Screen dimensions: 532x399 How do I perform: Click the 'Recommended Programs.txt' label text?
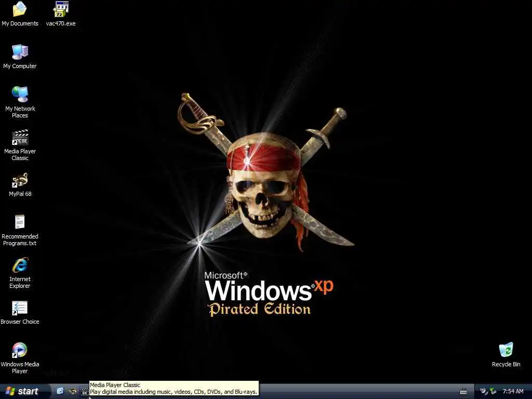[20, 240]
